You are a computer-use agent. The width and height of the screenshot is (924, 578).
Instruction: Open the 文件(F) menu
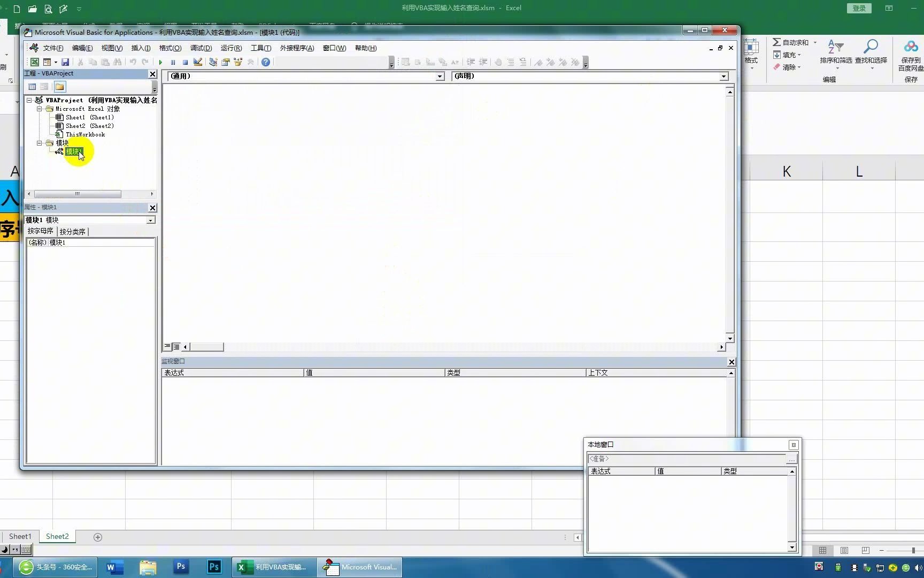click(x=53, y=48)
